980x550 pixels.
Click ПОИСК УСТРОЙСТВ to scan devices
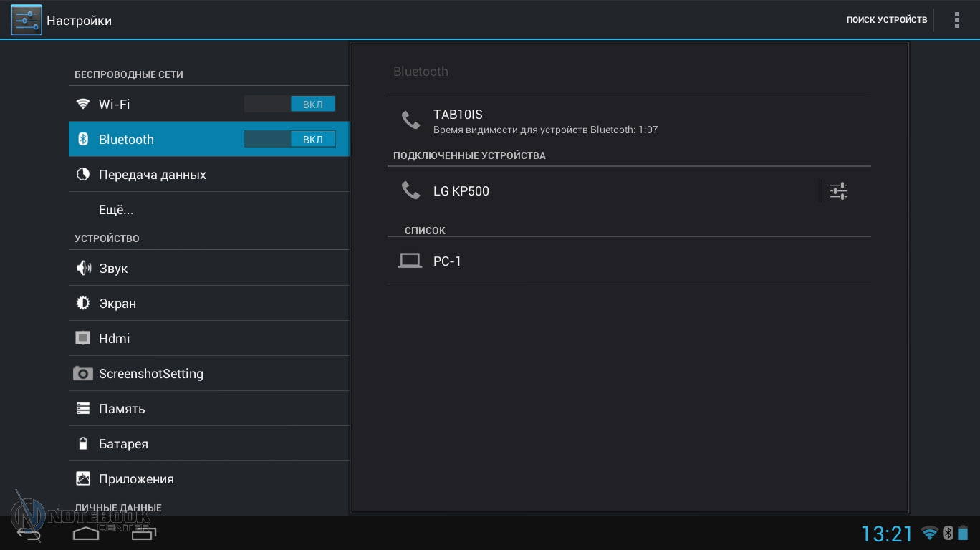pos(886,20)
